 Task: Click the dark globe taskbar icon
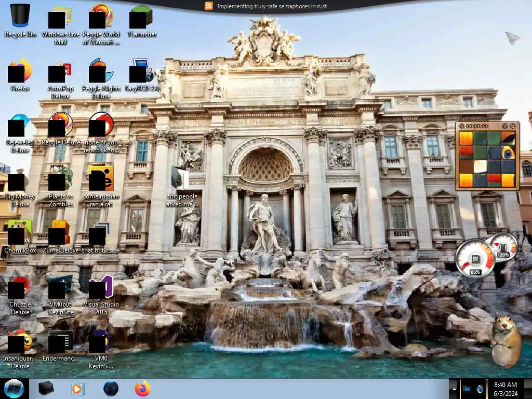pyautogui.click(x=111, y=389)
